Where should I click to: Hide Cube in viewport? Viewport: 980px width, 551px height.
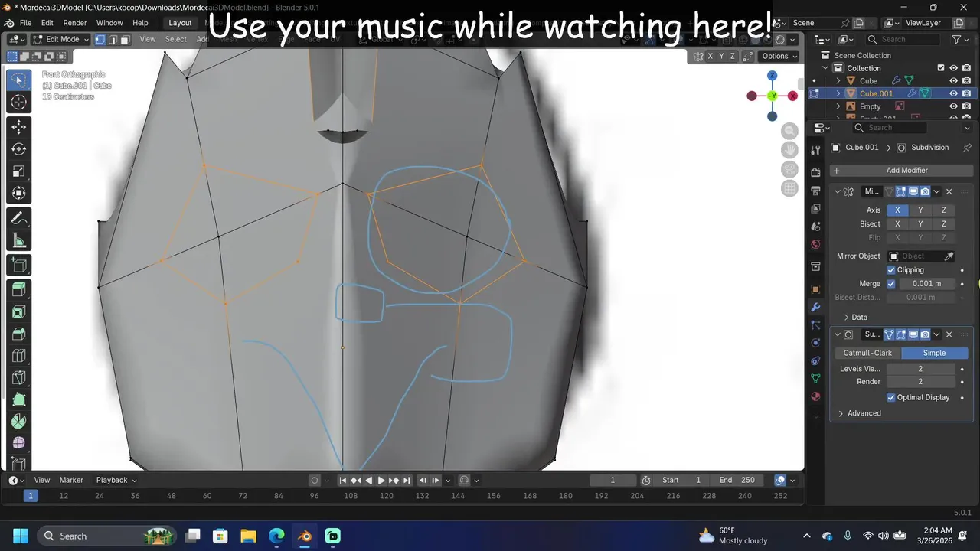[954, 80]
